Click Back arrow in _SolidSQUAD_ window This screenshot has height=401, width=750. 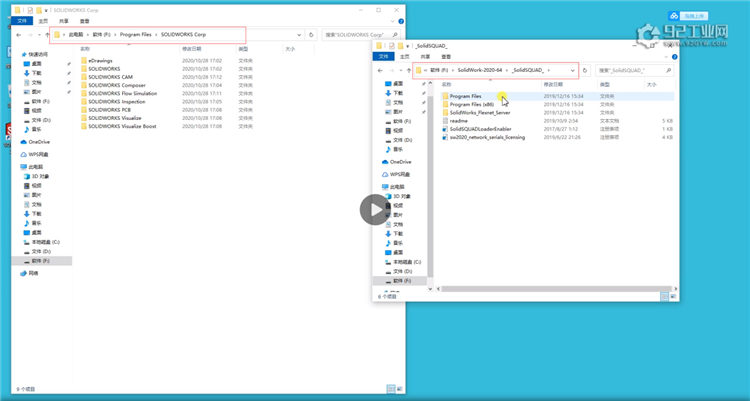click(x=380, y=70)
